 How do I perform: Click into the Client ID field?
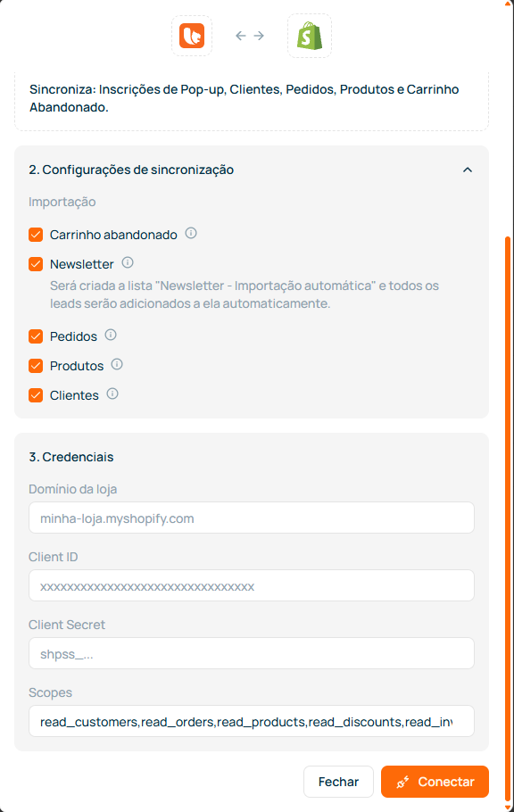[252, 585]
